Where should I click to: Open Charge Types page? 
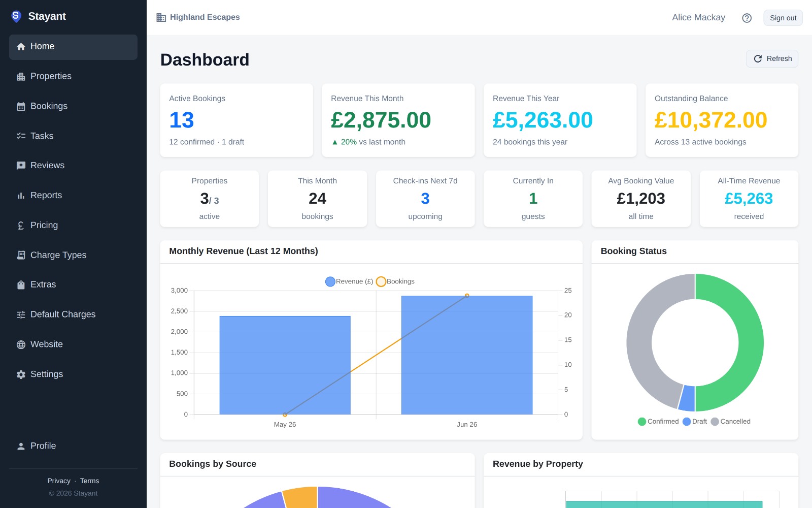coord(73,255)
